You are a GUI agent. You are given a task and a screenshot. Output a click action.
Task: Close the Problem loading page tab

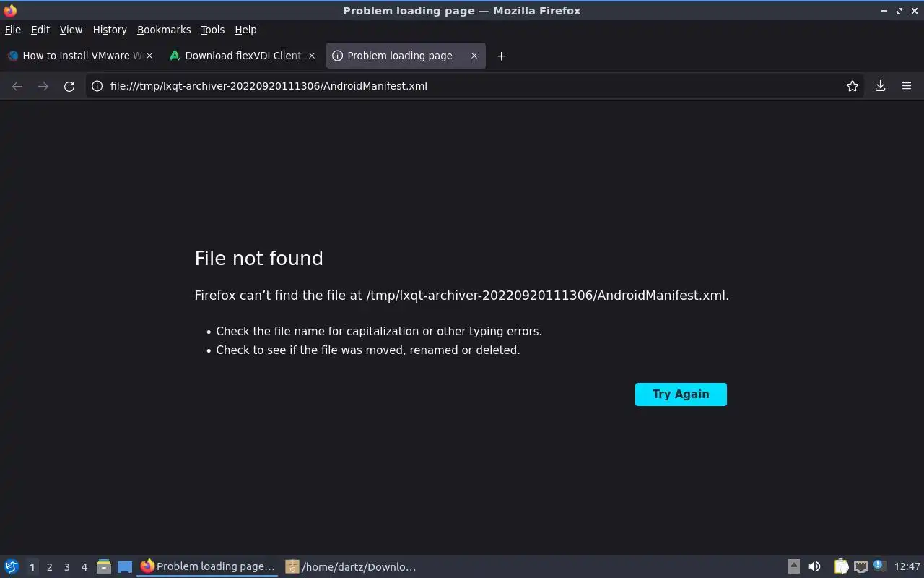tap(474, 56)
